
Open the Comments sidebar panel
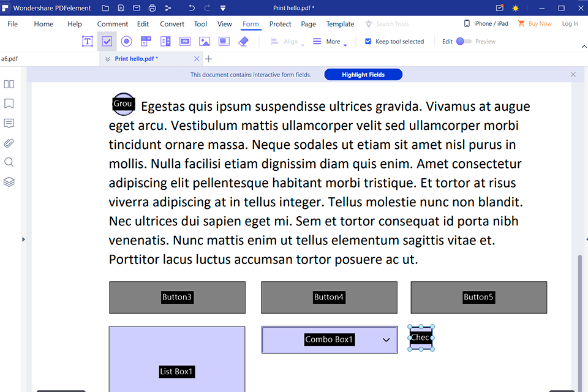pyautogui.click(x=9, y=123)
